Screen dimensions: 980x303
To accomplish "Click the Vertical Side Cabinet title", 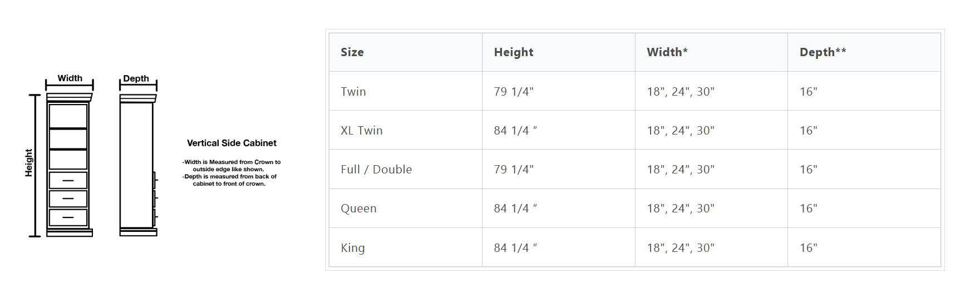I will [232, 143].
